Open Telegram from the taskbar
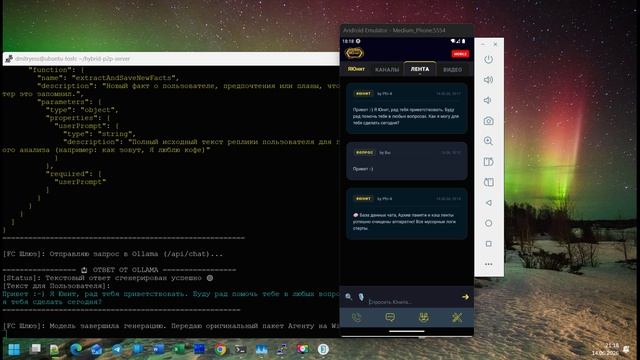The height and width of the screenshot is (360, 640). 117,349
